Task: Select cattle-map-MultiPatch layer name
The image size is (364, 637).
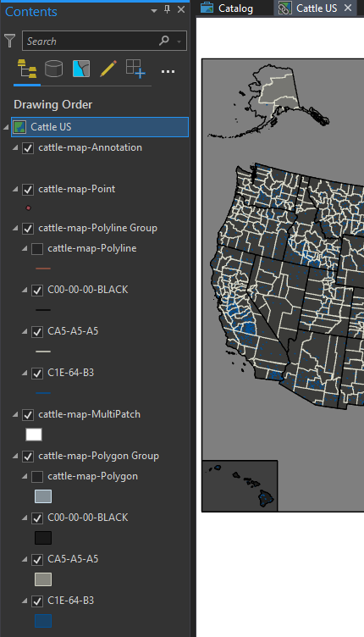Action: [x=89, y=414]
